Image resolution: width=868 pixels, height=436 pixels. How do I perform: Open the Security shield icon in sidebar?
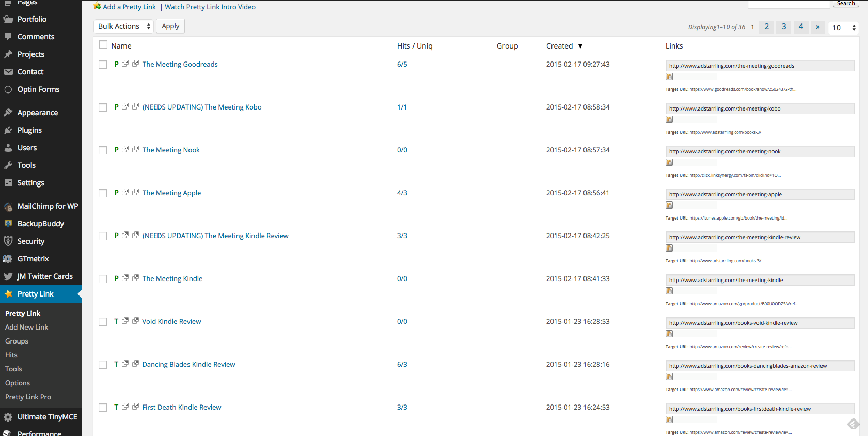point(8,241)
